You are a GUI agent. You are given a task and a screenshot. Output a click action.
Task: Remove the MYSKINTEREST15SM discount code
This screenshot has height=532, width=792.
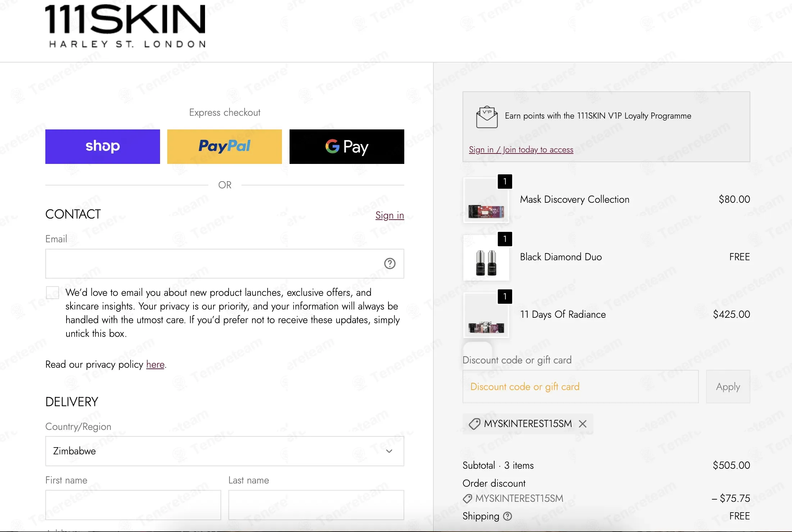pyautogui.click(x=583, y=424)
